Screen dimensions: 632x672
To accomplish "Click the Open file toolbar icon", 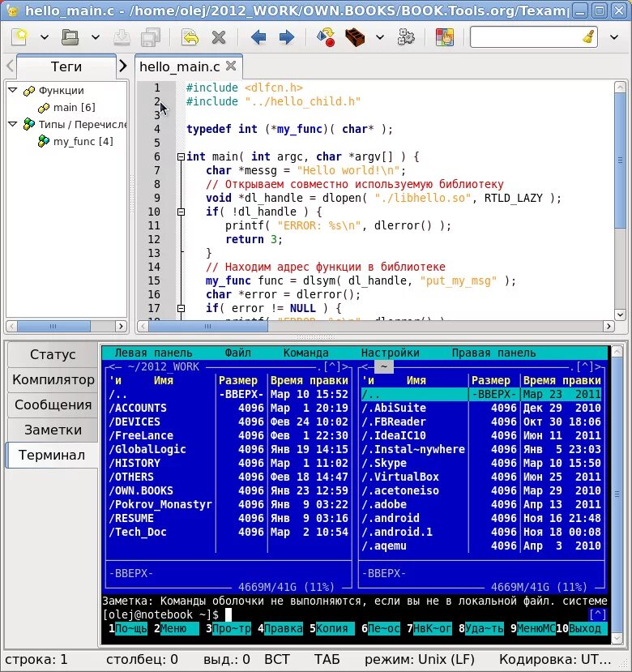I will [x=70, y=37].
